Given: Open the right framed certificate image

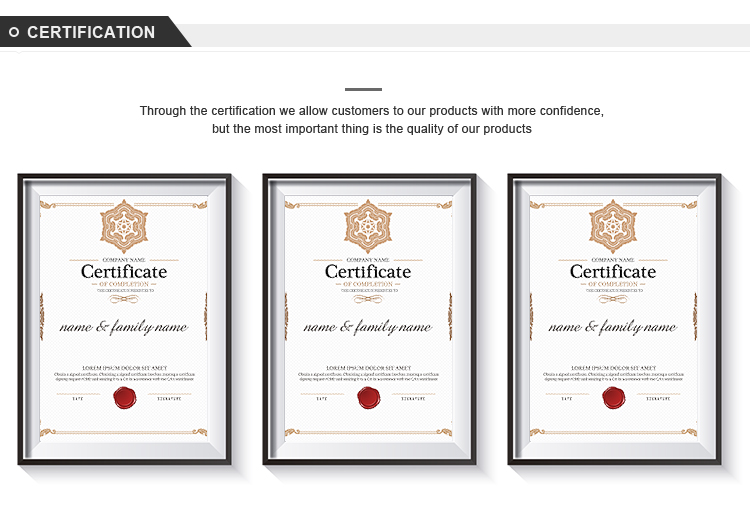Looking at the screenshot, I should click(x=614, y=319).
